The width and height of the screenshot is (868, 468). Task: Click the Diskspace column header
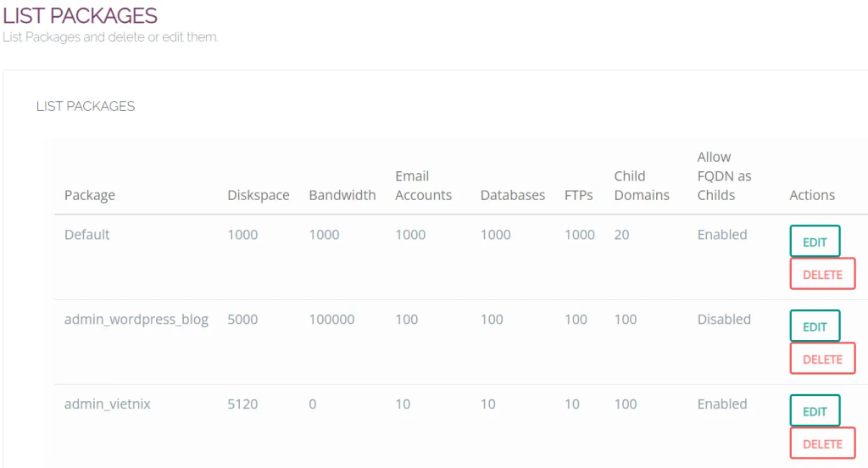(x=259, y=195)
